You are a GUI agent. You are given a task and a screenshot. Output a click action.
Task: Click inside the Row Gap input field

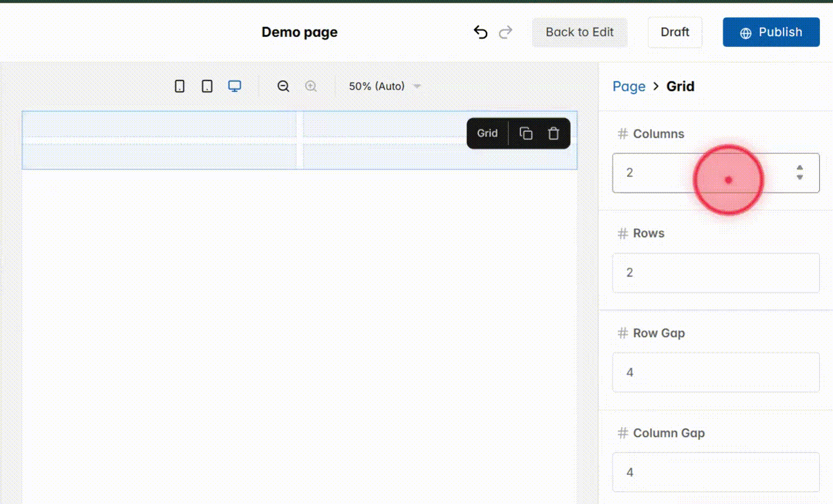(x=716, y=372)
